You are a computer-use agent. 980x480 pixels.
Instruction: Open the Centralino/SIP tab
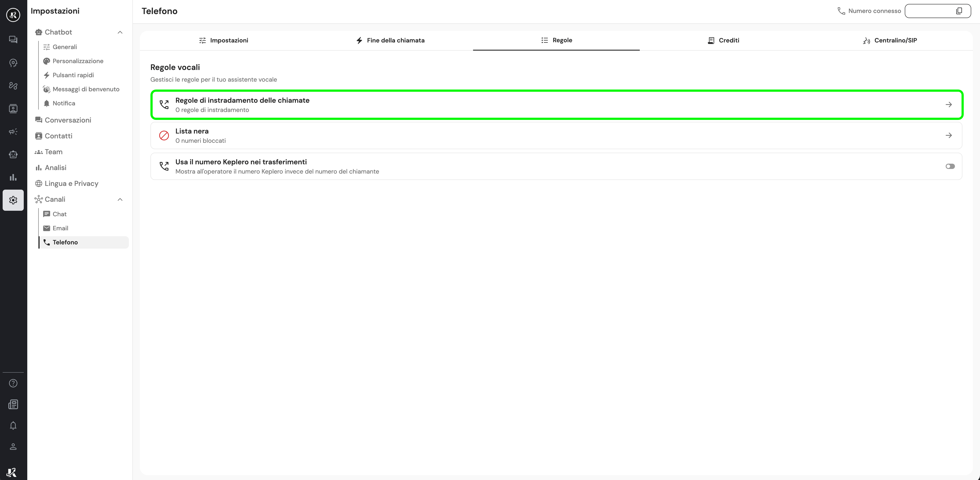click(x=890, y=40)
